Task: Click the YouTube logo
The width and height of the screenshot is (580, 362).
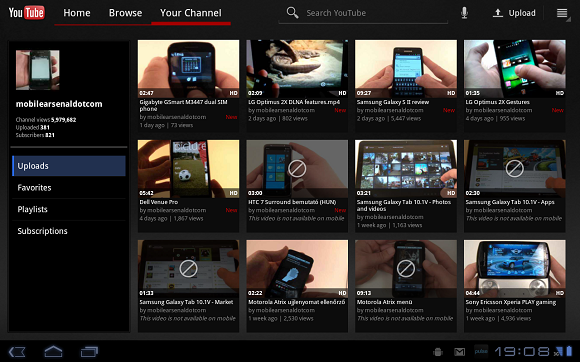Action: coord(27,13)
